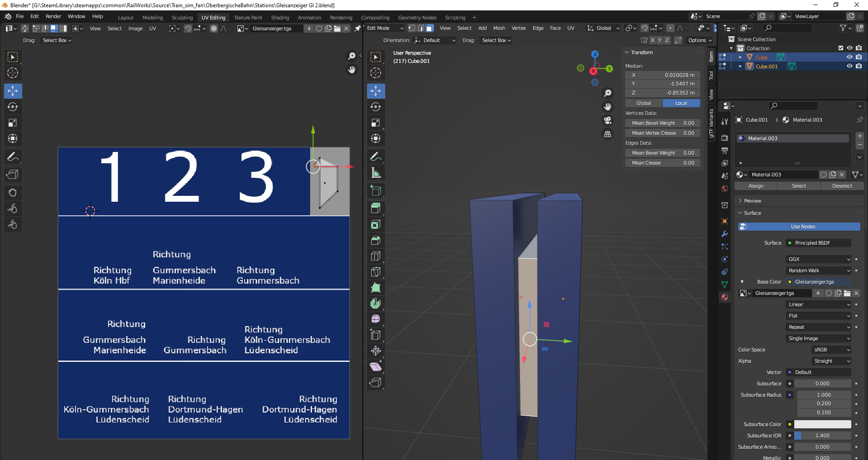Click the Grab sculpt tool in UV editor
The height and width of the screenshot is (460, 868).
13,193
